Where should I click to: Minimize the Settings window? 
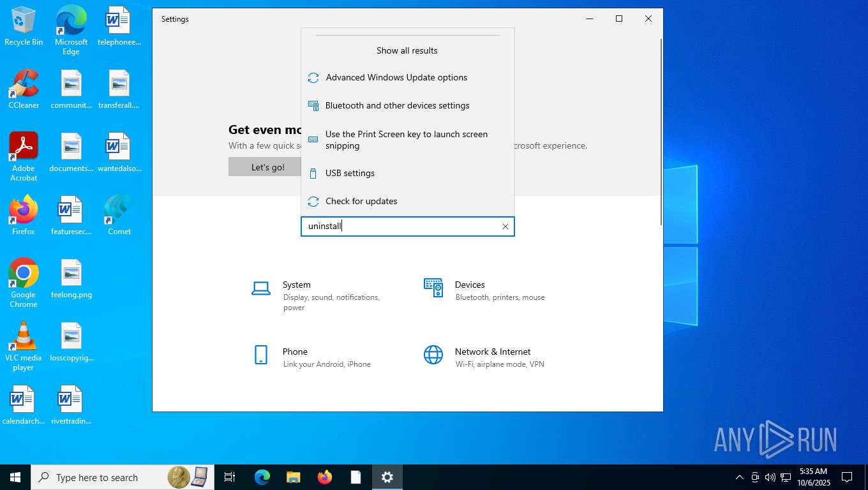point(589,19)
